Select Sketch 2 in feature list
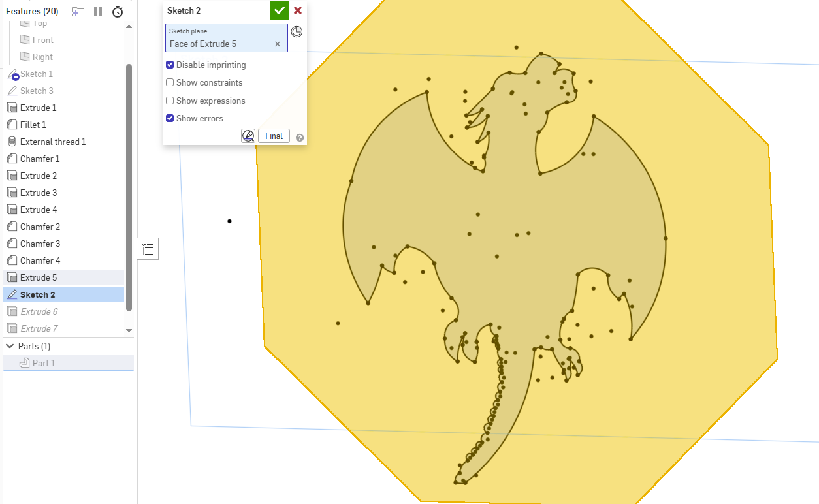Image resolution: width=819 pixels, height=504 pixels. [38, 294]
